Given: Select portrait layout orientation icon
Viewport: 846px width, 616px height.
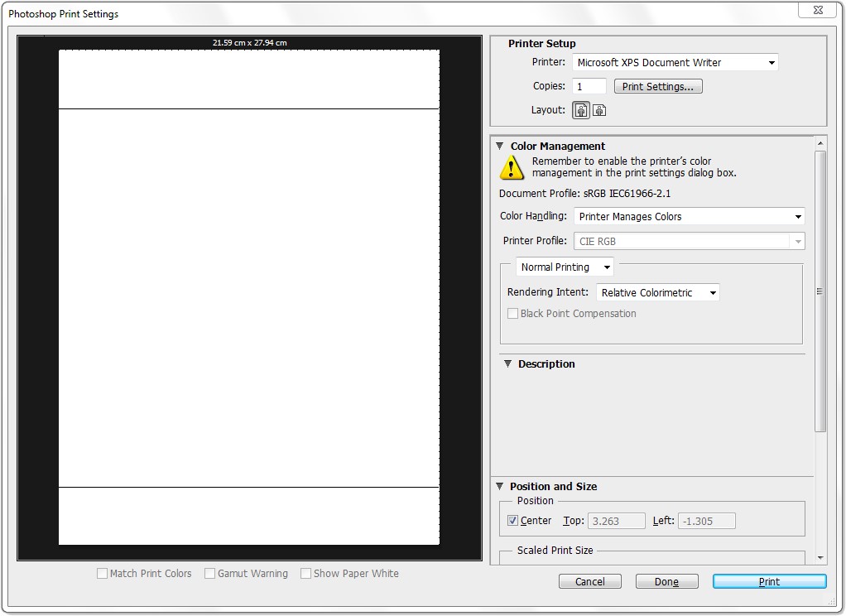Looking at the screenshot, I should (x=581, y=110).
